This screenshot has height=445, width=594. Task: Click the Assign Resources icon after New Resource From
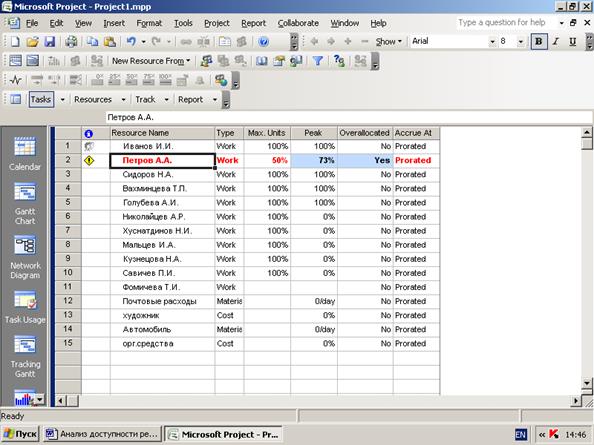[206, 61]
